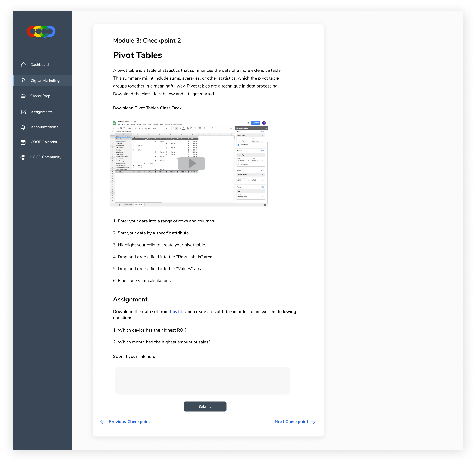476x464 pixels.
Task: Click the Assignments pencil icon
Action: 23,112
